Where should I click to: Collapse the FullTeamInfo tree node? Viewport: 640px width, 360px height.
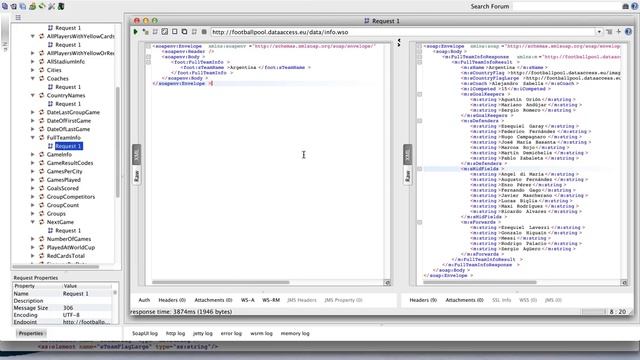[x=33, y=138]
